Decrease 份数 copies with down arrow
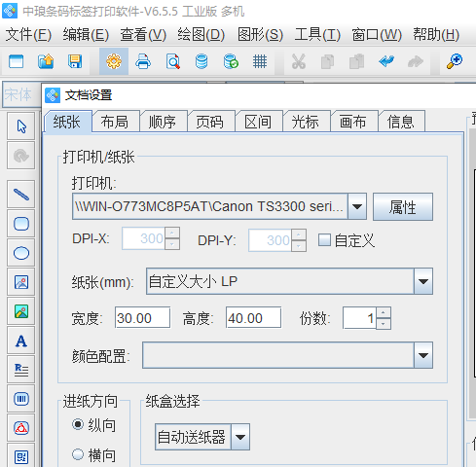 click(384, 324)
